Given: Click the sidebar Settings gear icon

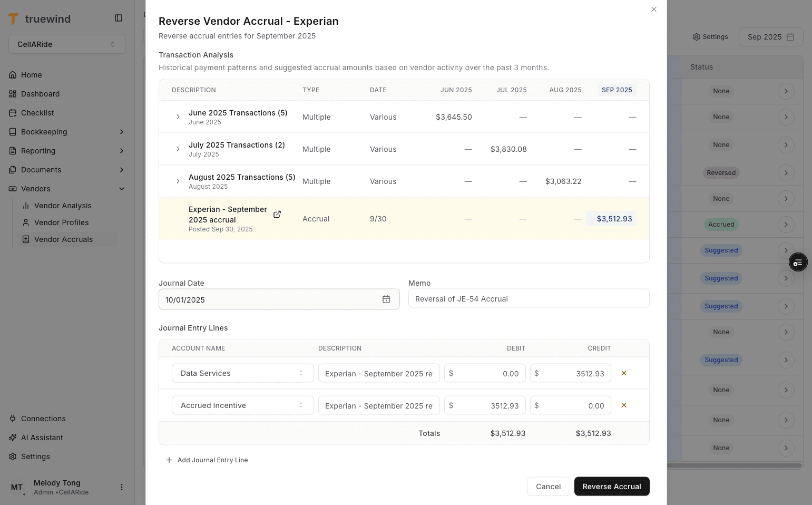Looking at the screenshot, I should (13, 457).
